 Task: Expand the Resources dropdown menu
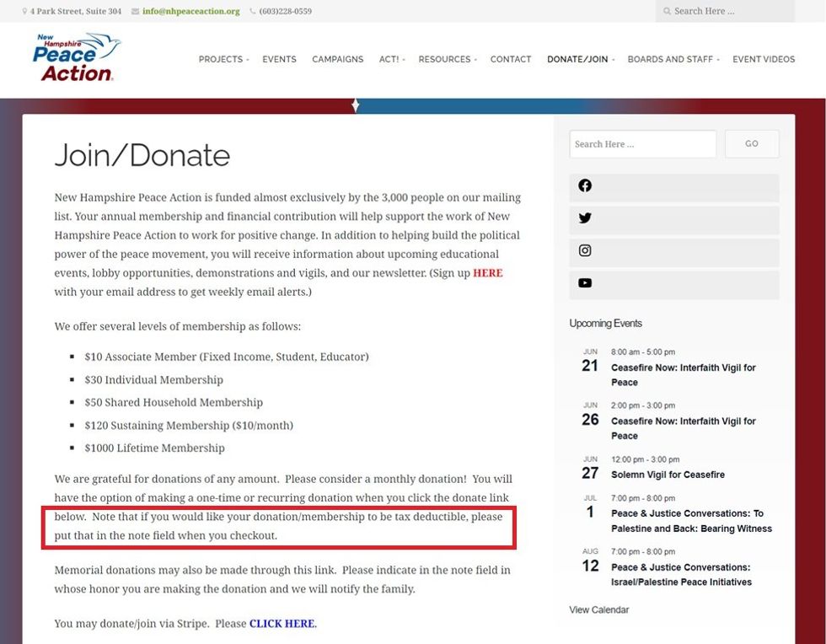pos(447,60)
